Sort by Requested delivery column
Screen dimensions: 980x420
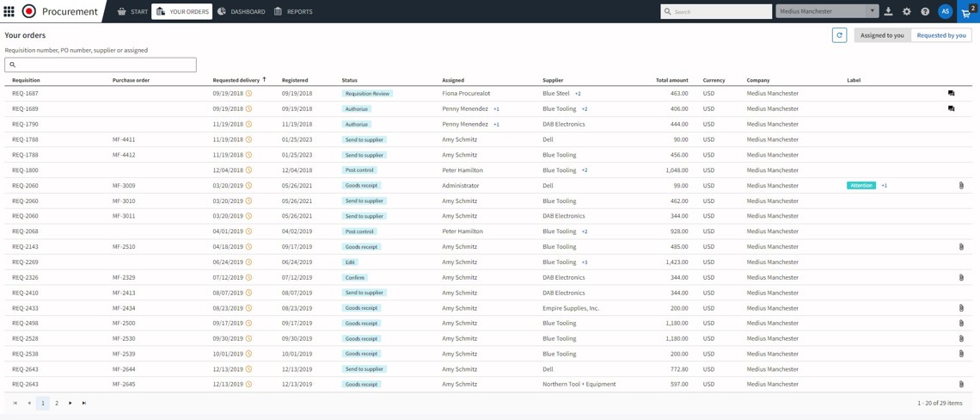[236, 80]
